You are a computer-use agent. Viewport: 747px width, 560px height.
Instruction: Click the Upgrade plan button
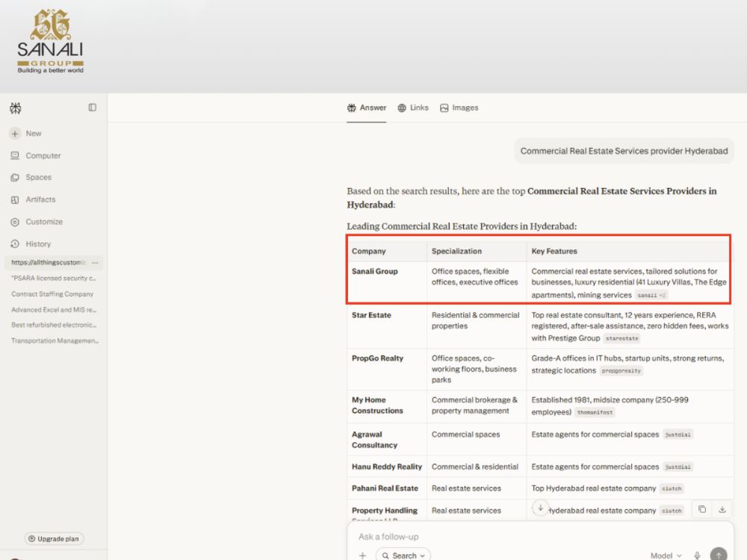point(54,538)
